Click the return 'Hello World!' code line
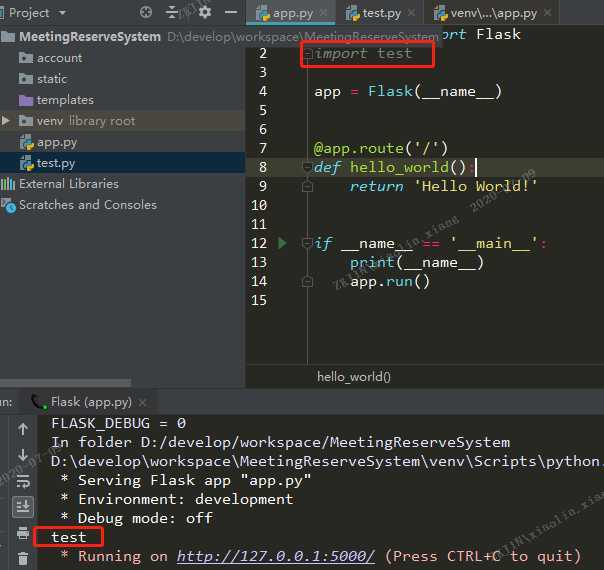 (443, 186)
